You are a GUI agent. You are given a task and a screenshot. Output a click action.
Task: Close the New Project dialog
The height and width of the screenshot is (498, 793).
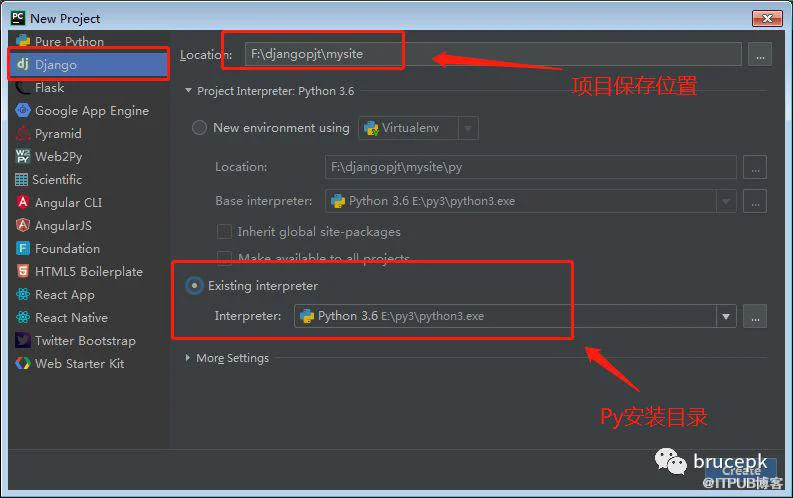pos(767,18)
